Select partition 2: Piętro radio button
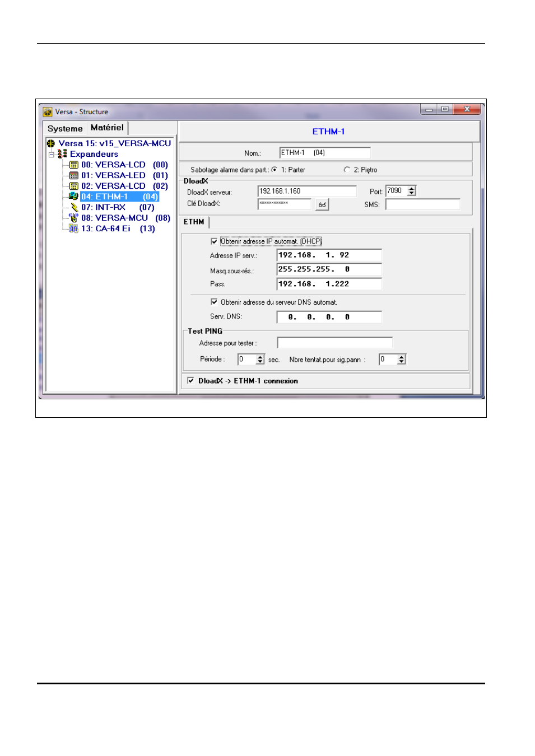 tap(347, 170)
